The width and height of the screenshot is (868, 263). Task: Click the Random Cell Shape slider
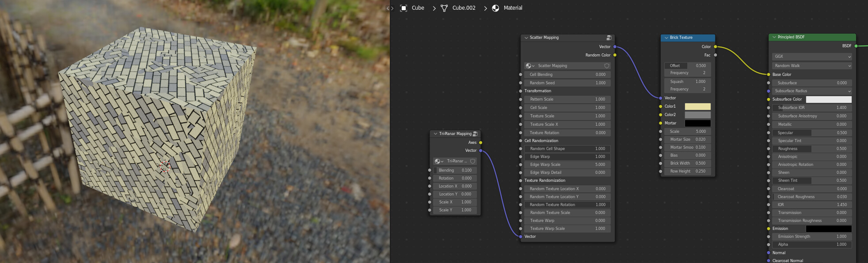(x=567, y=149)
